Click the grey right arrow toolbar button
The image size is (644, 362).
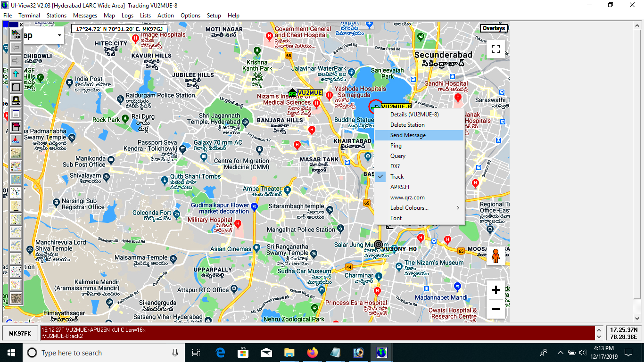[16, 60]
